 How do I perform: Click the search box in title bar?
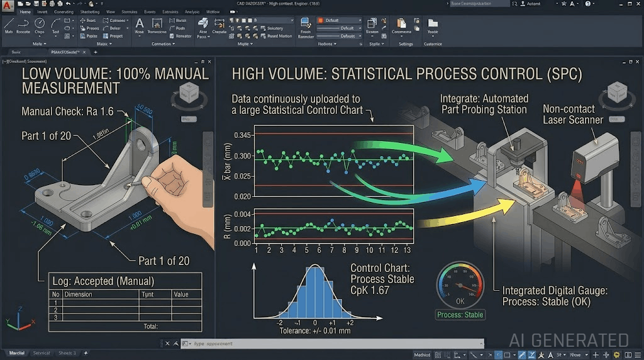(479, 4)
